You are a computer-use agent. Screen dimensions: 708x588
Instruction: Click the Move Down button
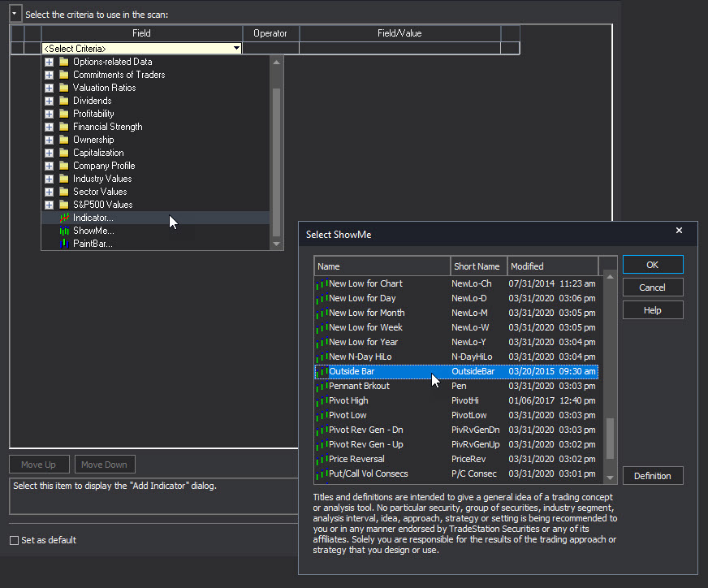click(x=105, y=465)
